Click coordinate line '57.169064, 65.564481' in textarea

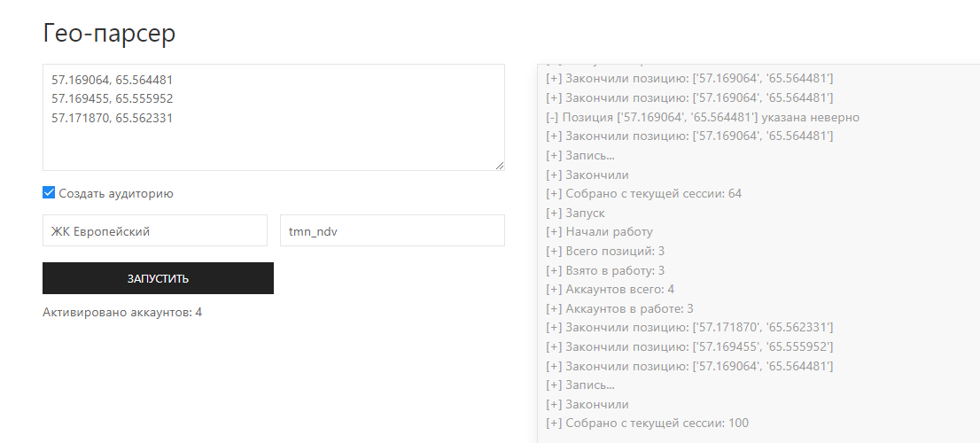pyautogui.click(x=112, y=80)
